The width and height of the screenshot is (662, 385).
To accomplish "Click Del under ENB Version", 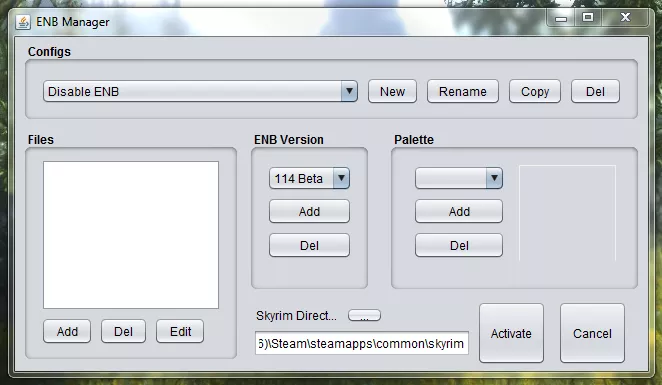I will coord(309,245).
